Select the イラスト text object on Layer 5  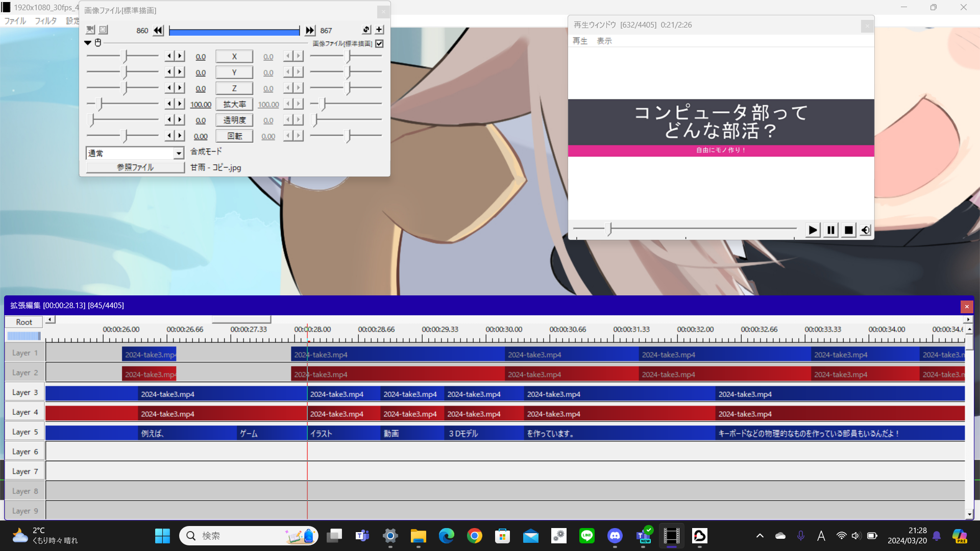pyautogui.click(x=344, y=434)
